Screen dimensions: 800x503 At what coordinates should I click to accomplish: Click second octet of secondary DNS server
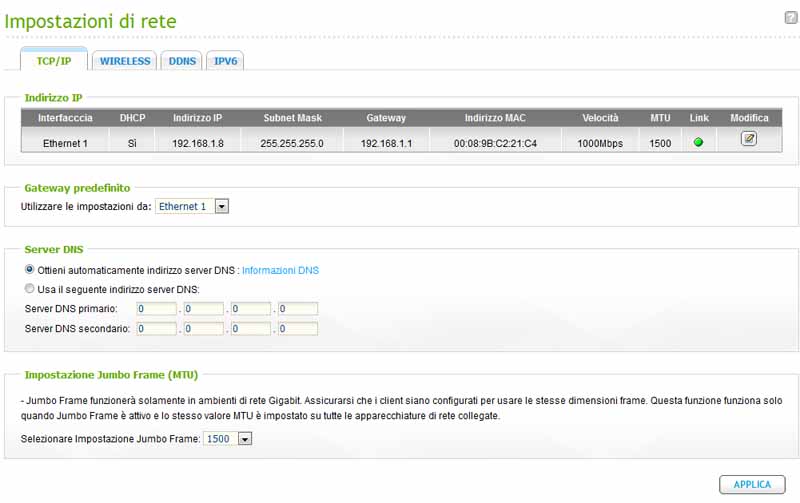[x=203, y=328]
